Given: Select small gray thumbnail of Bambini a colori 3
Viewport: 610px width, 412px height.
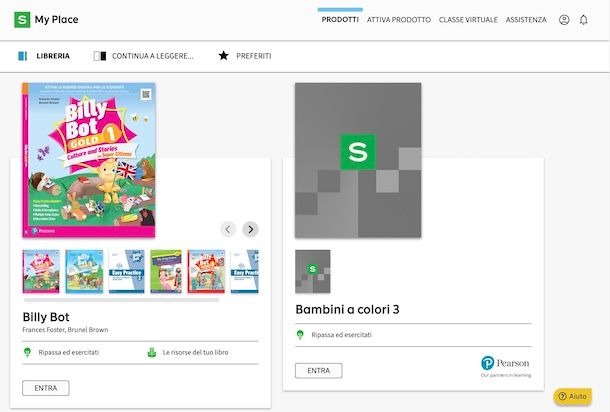Looking at the screenshot, I should coord(313,272).
